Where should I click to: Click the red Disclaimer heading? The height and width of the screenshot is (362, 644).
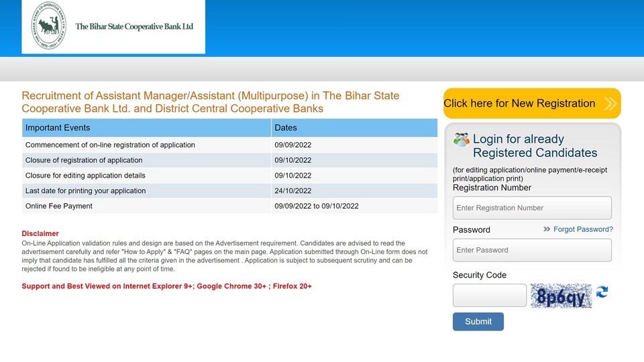click(40, 233)
